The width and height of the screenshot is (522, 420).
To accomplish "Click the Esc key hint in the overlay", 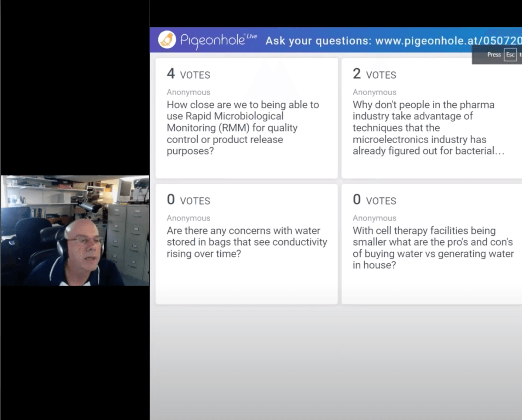I will (x=510, y=54).
